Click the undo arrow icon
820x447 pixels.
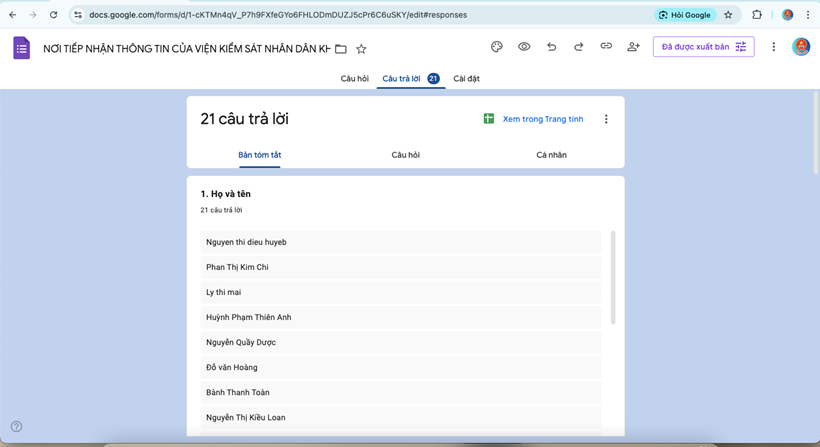coord(551,47)
